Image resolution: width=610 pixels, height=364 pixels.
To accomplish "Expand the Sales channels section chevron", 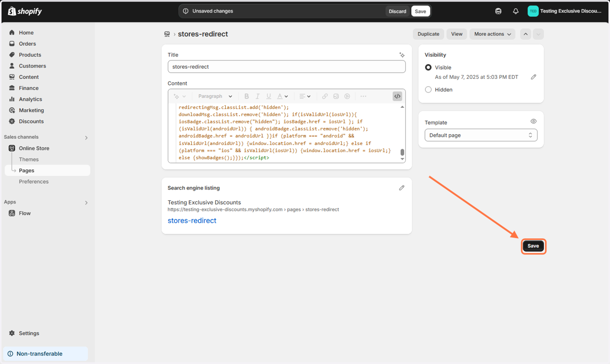I will [86, 138].
